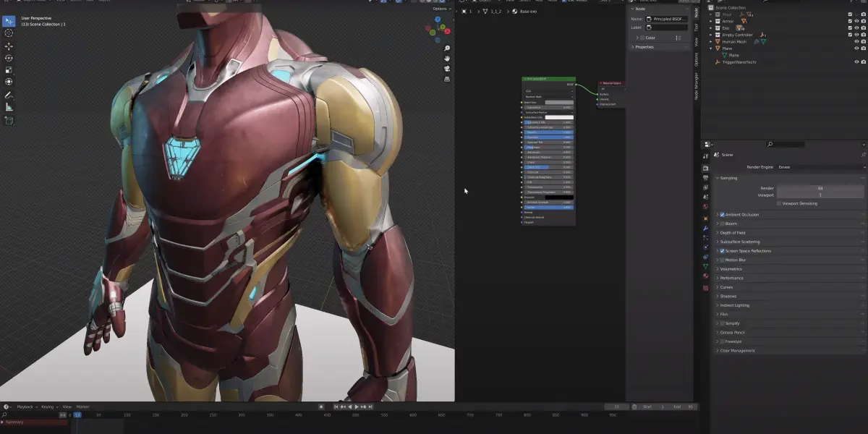Switch orthographic/perspective grid icon
The height and width of the screenshot is (434, 868).
click(448, 80)
